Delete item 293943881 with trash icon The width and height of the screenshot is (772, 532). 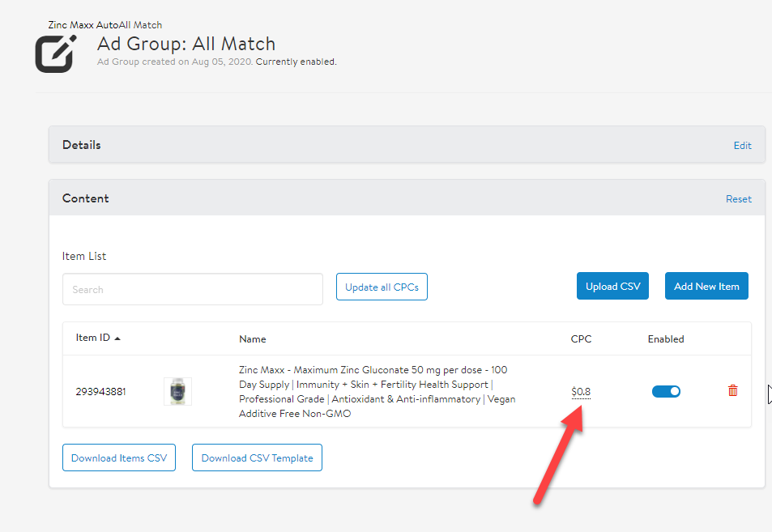click(732, 391)
